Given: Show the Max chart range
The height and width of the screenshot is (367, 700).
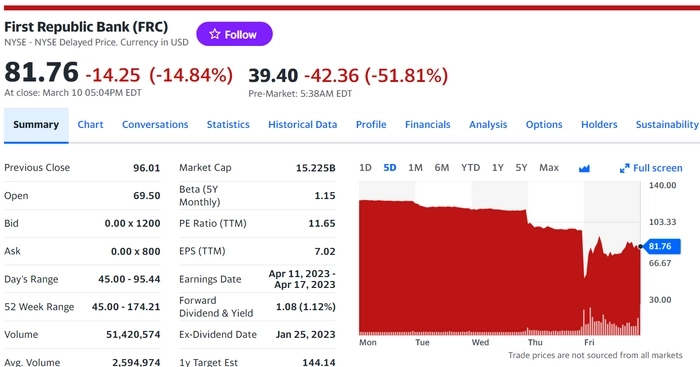Looking at the screenshot, I should (x=549, y=167).
